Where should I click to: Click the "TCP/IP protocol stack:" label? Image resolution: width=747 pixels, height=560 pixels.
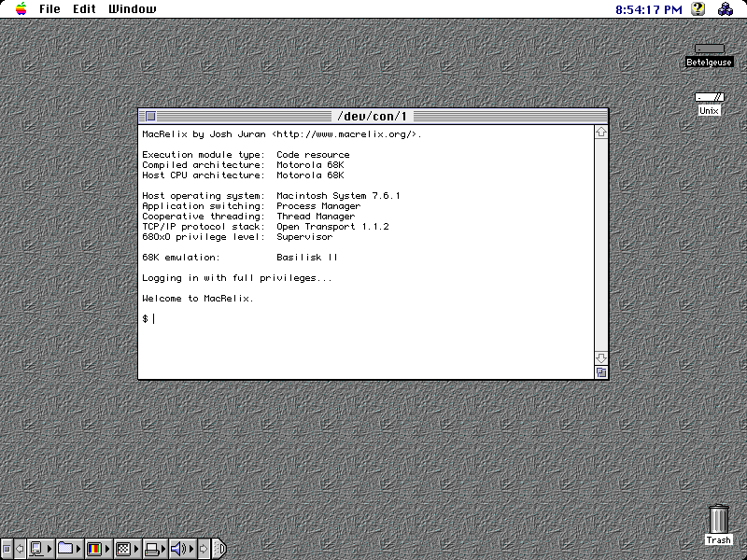click(x=204, y=227)
